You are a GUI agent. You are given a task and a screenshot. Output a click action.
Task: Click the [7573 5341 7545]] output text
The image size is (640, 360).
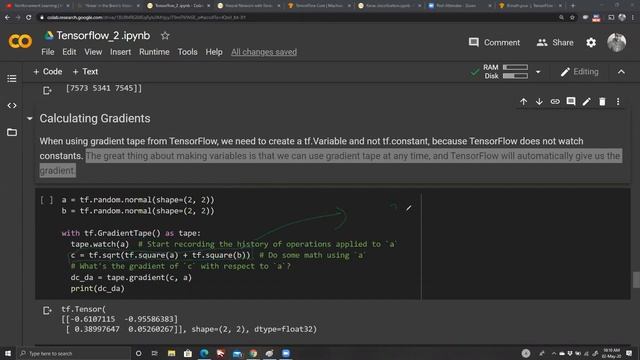click(104, 88)
